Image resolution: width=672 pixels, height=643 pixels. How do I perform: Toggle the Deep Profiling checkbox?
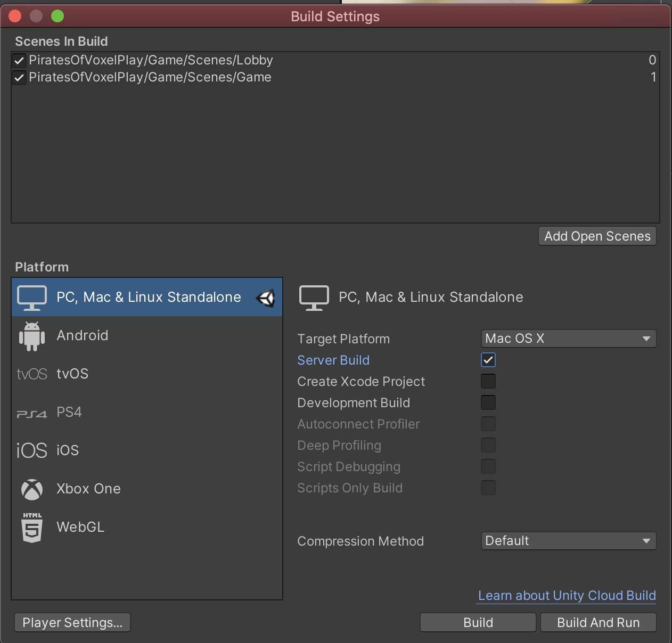(488, 445)
